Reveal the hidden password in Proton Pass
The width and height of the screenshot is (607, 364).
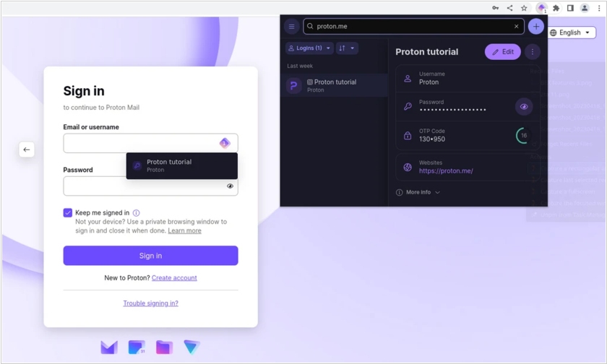[523, 107]
